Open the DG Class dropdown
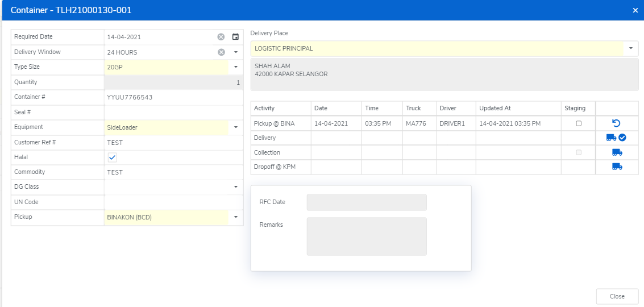Screen dimensions: 644x307 (x=236, y=187)
